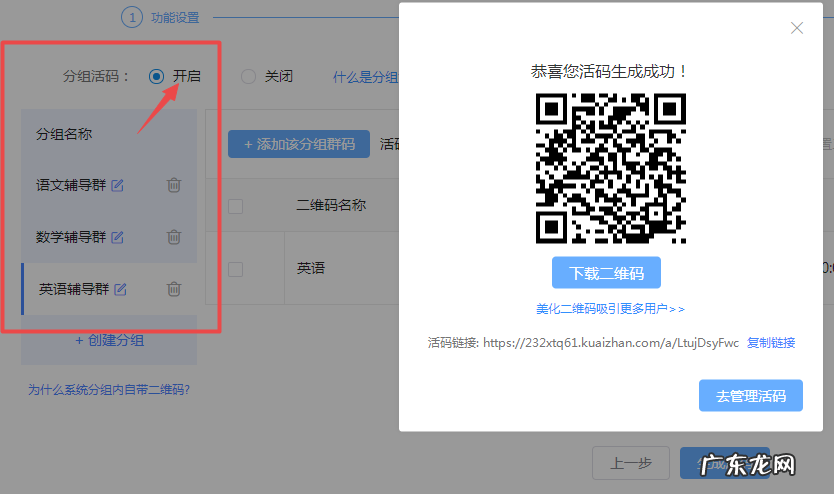This screenshot has height=494, width=834.
Task: Select the 语文辅导群 group
Action: click(x=71, y=185)
